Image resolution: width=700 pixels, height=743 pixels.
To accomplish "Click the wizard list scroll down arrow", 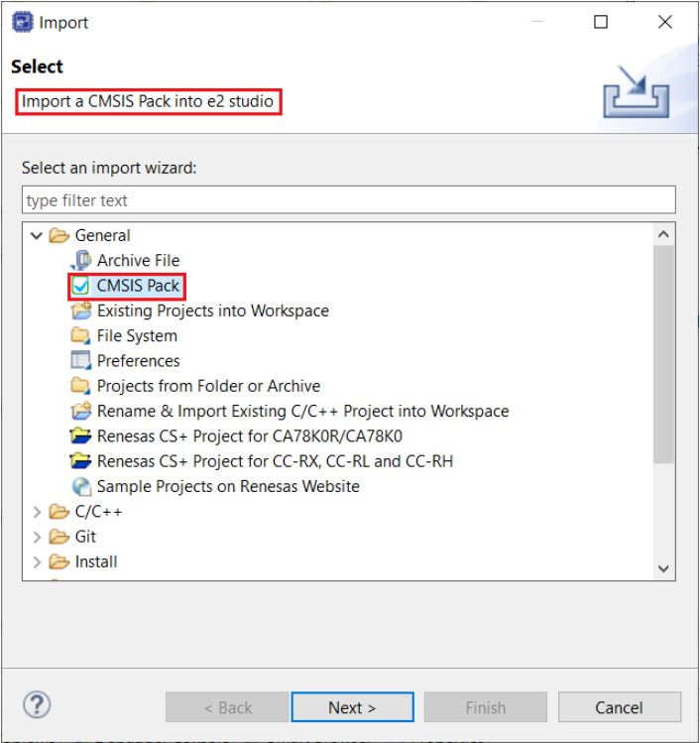I will [x=663, y=568].
